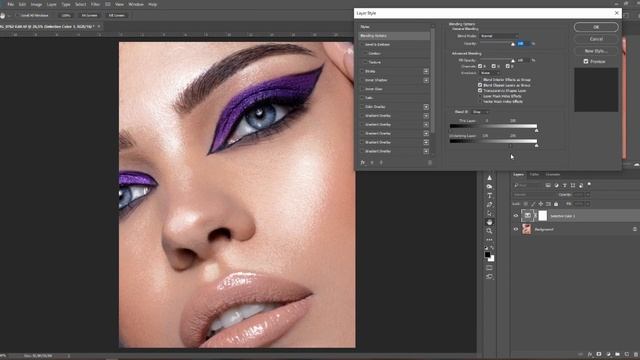Add another Inner Shadow plus icon
640x360 pixels.
point(426,80)
